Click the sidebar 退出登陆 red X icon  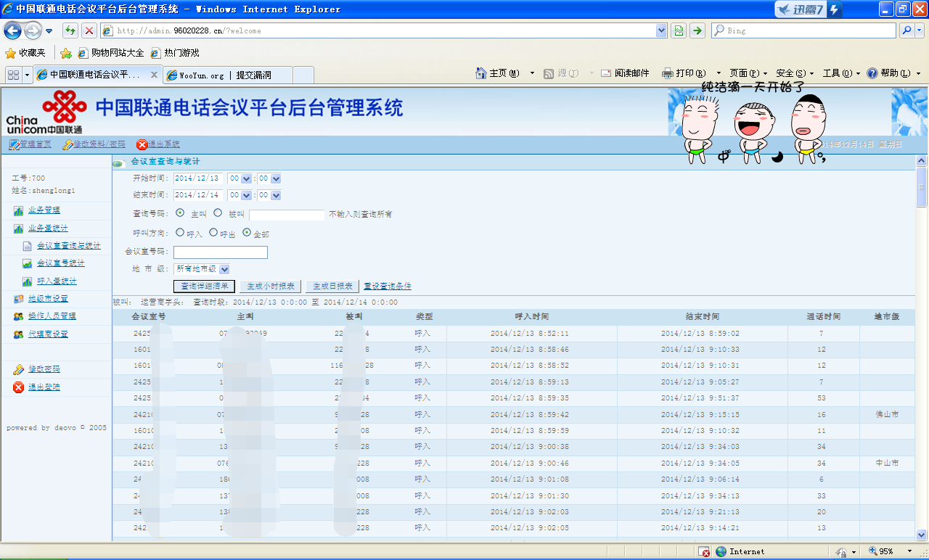tap(19, 387)
